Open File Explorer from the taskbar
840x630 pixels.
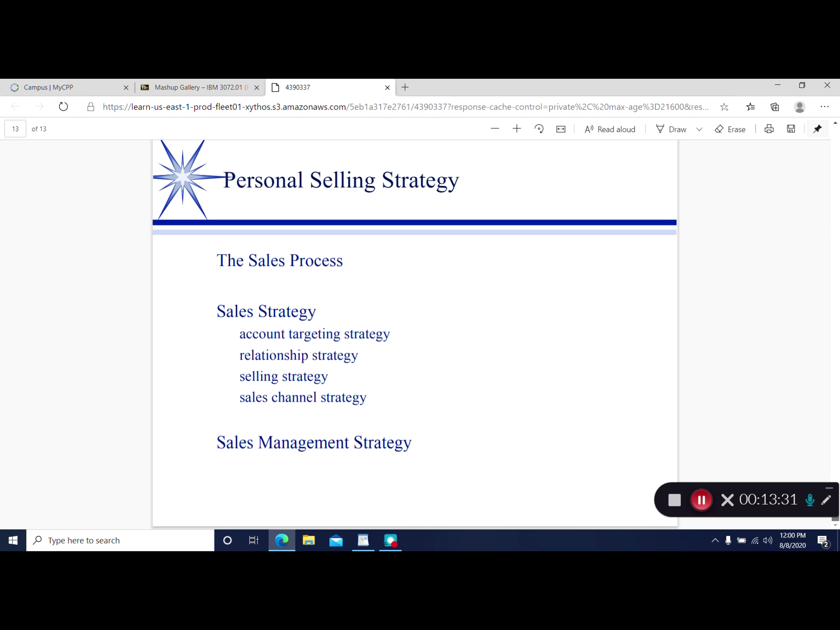(x=308, y=541)
